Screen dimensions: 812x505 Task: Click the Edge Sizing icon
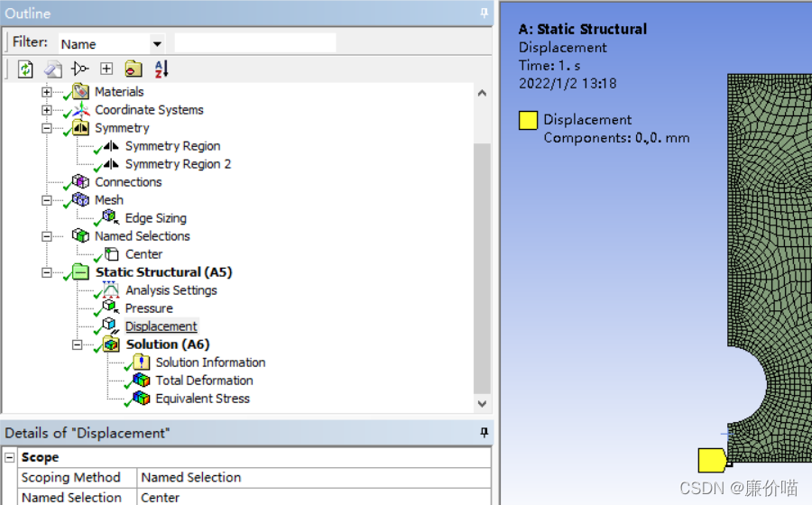[x=111, y=217]
